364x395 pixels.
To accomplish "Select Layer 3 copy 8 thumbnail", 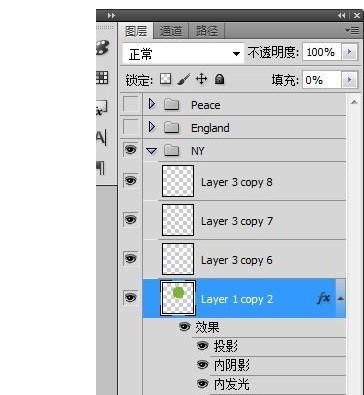I will tap(178, 181).
